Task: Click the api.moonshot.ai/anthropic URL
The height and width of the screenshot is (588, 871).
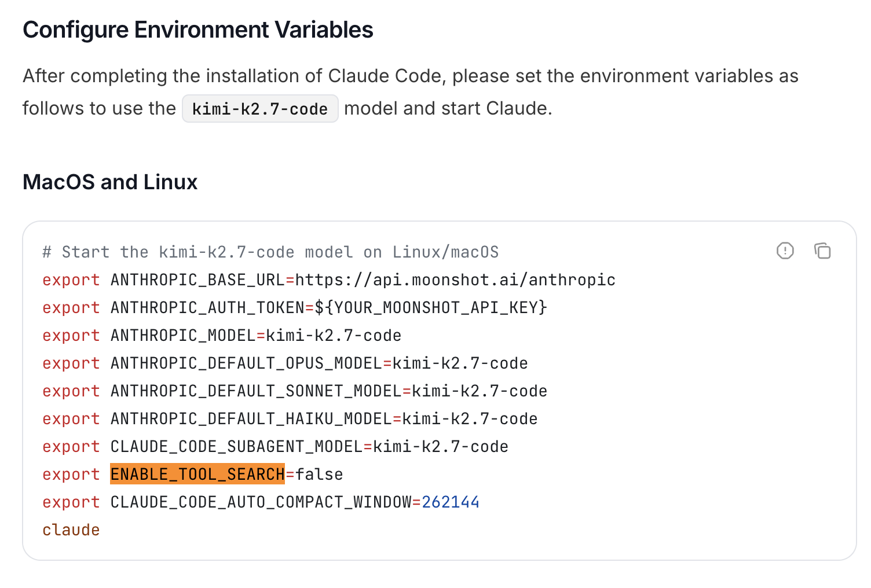Action: click(455, 280)
